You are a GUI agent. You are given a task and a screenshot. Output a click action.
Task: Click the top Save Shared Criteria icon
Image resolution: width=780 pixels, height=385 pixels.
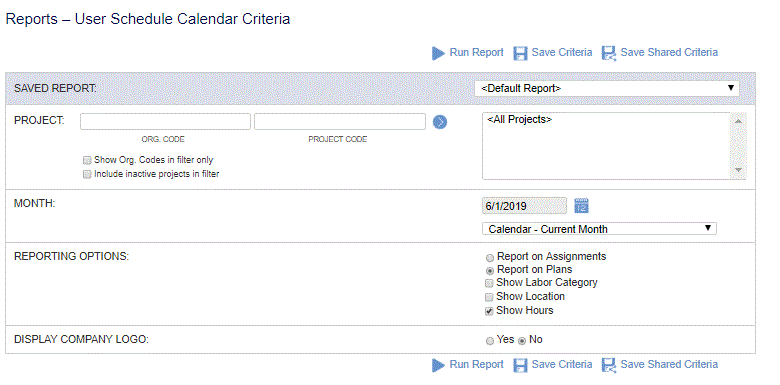(x=609, y=53)
